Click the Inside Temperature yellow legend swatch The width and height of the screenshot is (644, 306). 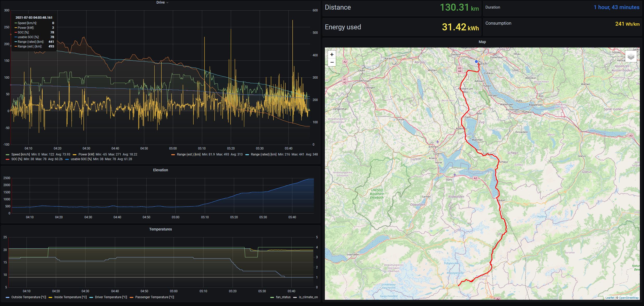(50, 297)
